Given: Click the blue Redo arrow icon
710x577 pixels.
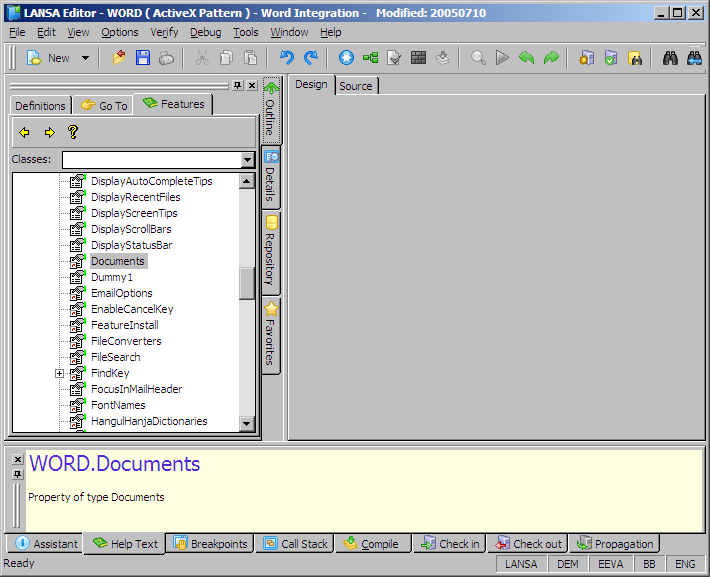Looking at the screenshot, I should click(310, 58).
